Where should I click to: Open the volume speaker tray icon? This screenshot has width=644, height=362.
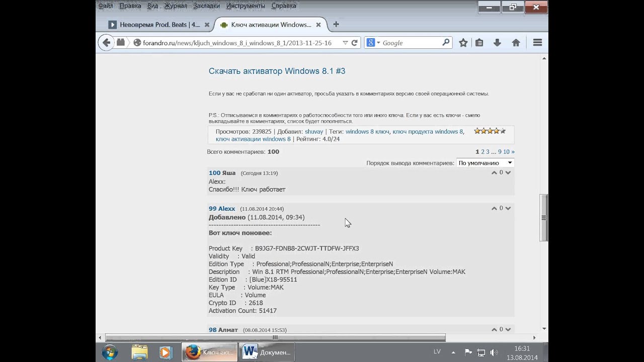pyautogui.click(x=494, y=352)
